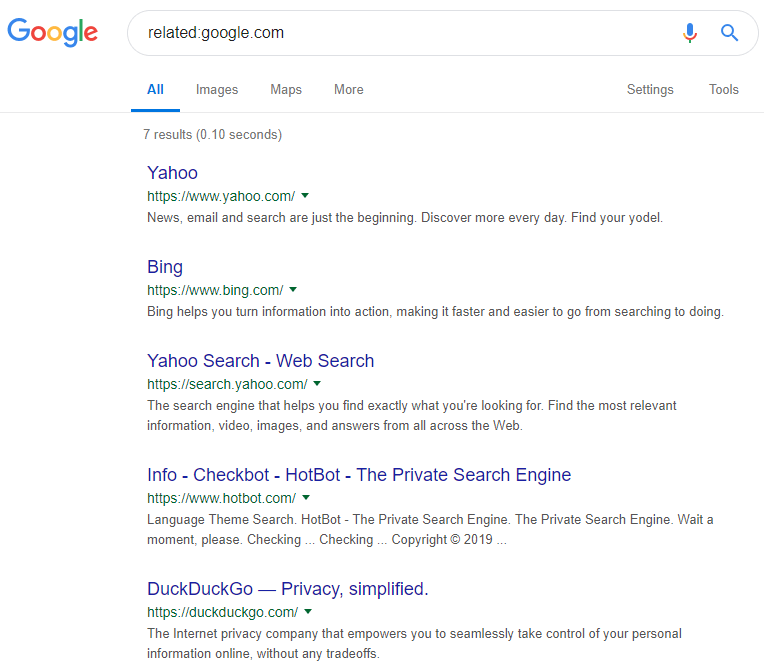Viewport: 764px width, 669px height.
Task: Open dropdown arrow beside search.yahoo.com URL
Action: (317, 383)
